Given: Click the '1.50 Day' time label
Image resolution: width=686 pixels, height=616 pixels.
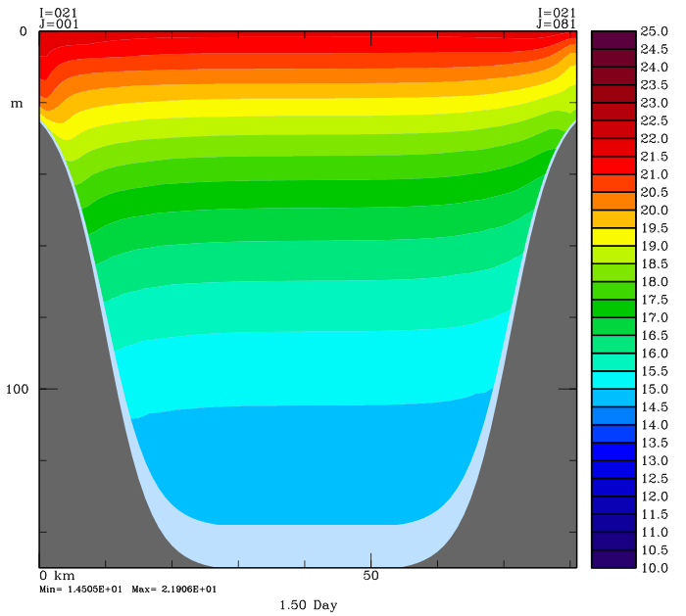Looking at the screenshot, I should [309, 605].
